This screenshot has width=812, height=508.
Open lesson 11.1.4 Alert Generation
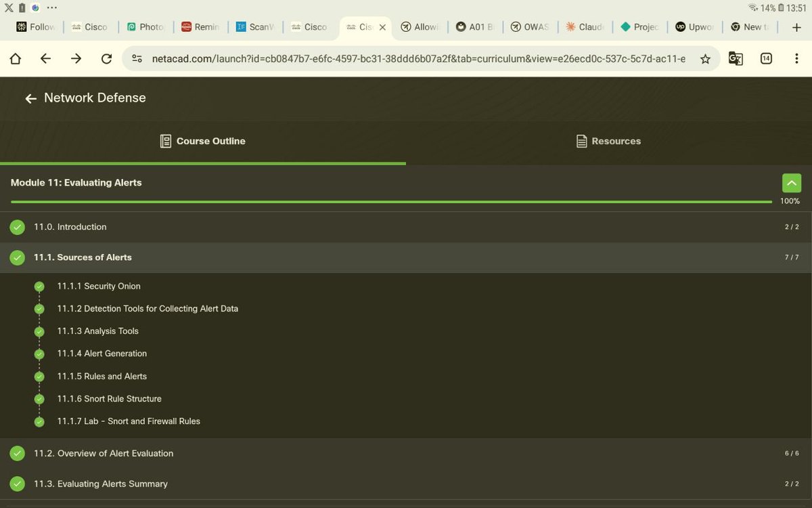(x=101, y=354)
